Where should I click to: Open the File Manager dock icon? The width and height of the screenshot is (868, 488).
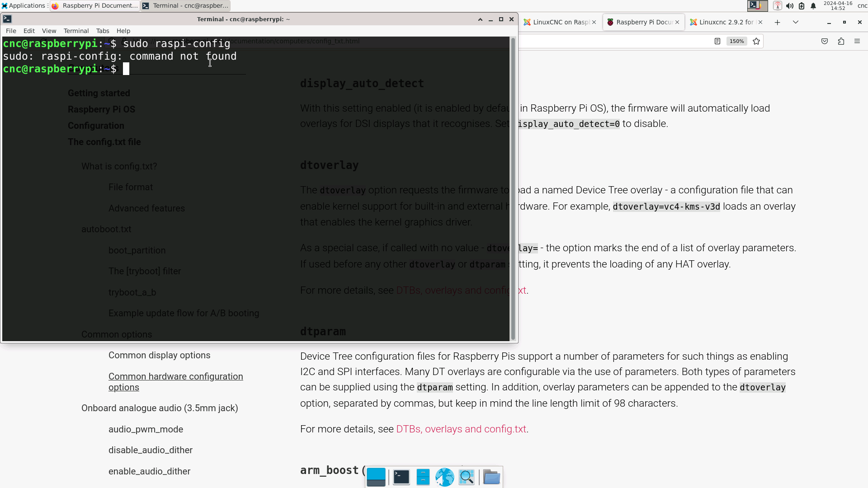point(423,477)
